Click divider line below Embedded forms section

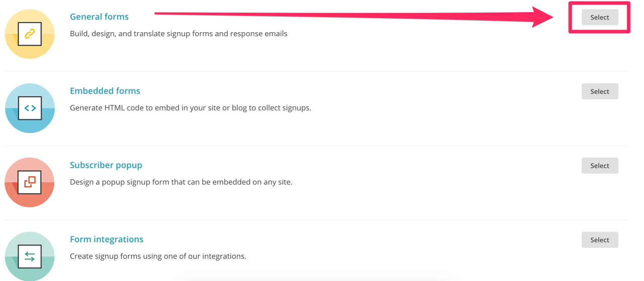coord(316,146)
